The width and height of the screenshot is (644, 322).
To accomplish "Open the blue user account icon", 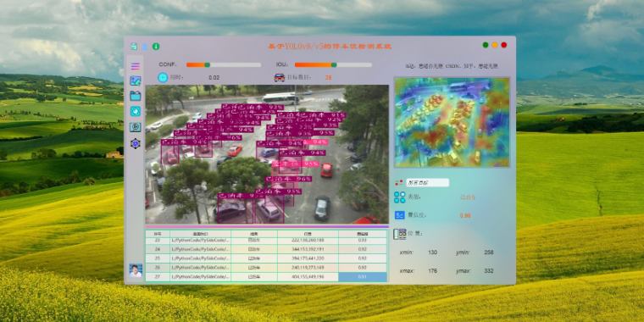I will click(145, 47).
